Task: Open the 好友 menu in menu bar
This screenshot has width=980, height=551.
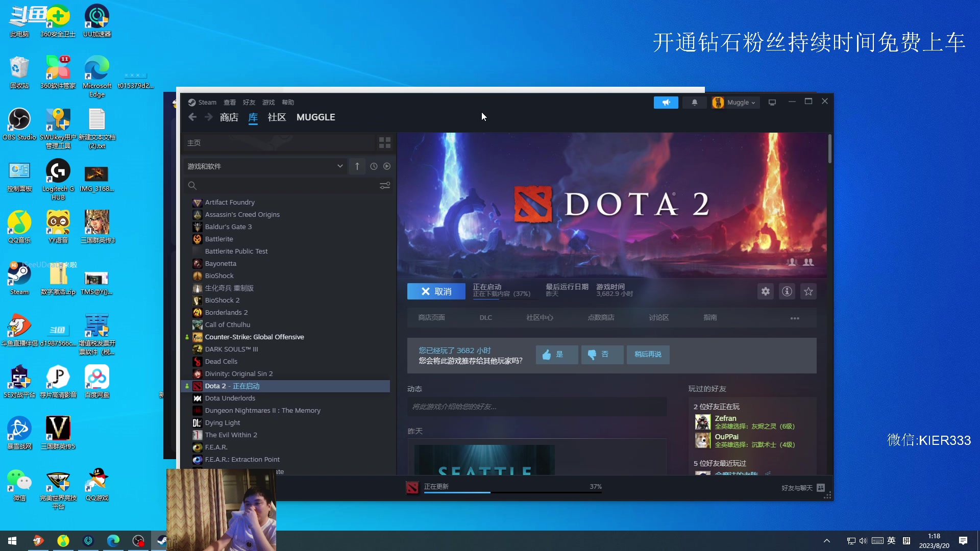Action: 249,103
